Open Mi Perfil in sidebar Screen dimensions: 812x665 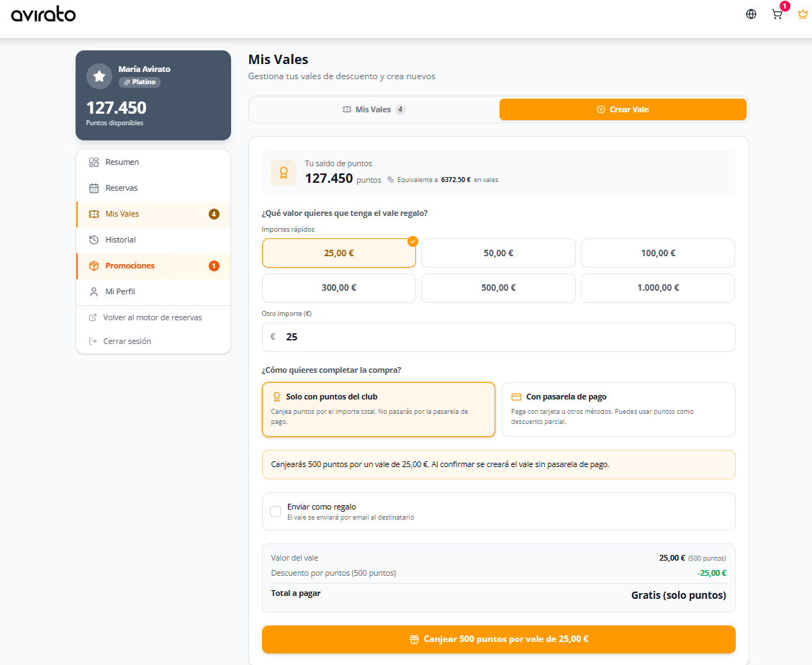coord(153,291)
